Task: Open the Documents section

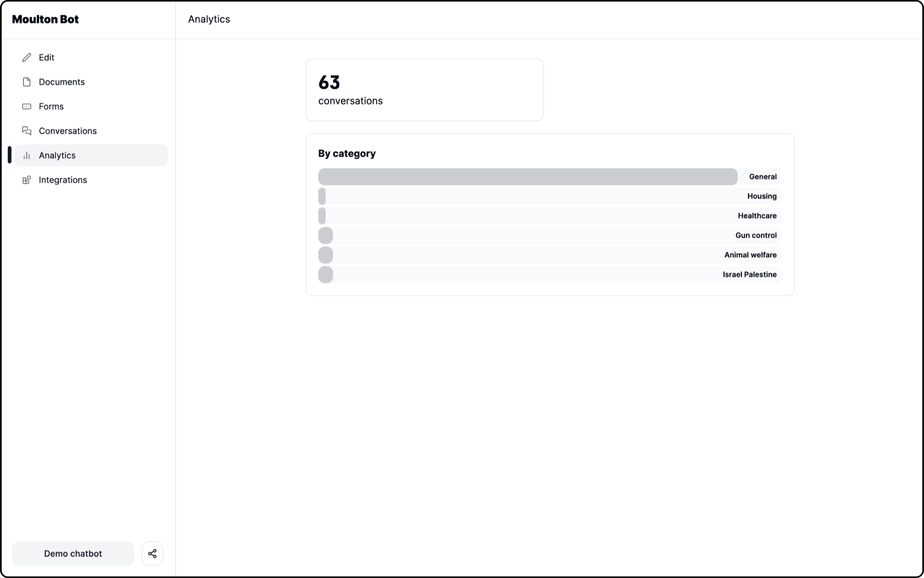Action: pos(61,82)
